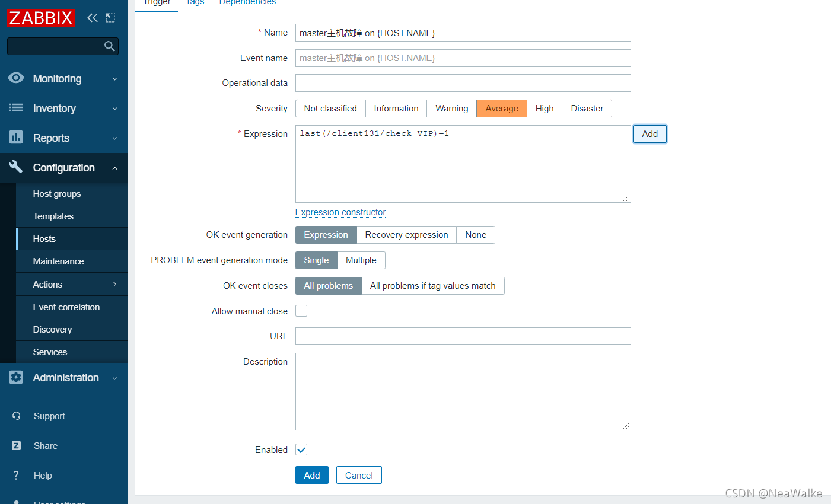Screen dimensions: 831x504
Task: Set PROBLEM event generation to Multiple
Action: click(x=361, y=260)
